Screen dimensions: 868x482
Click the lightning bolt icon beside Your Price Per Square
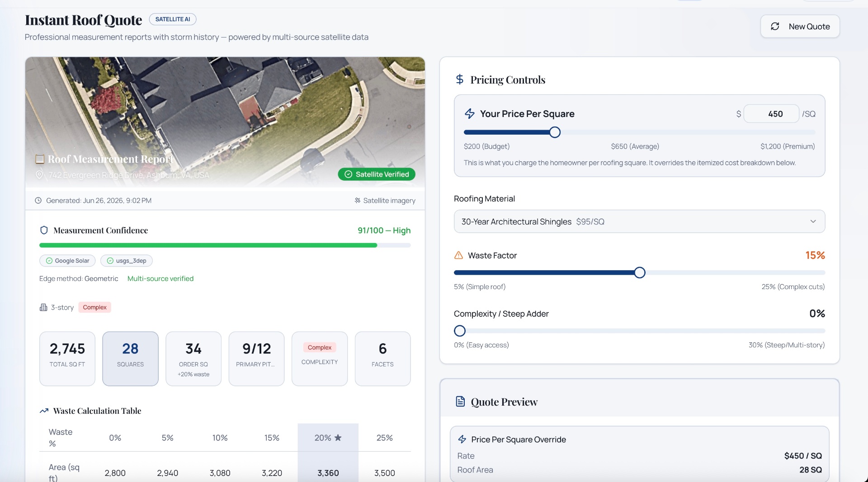click(x=470, y=113)
